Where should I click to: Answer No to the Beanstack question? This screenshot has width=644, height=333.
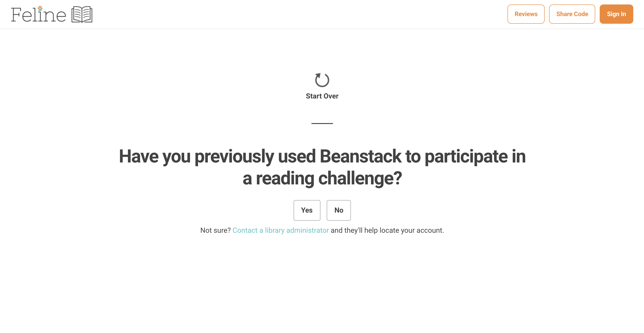(339, 210)
